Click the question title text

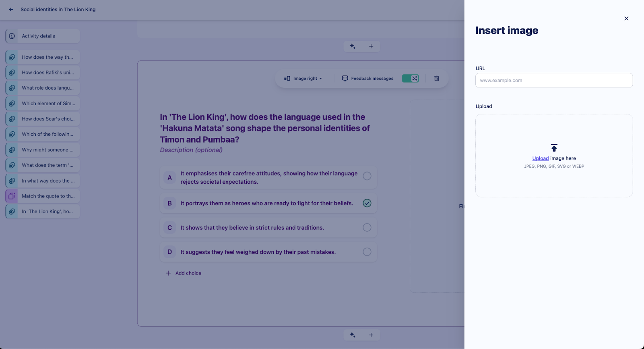pos(265,128)
